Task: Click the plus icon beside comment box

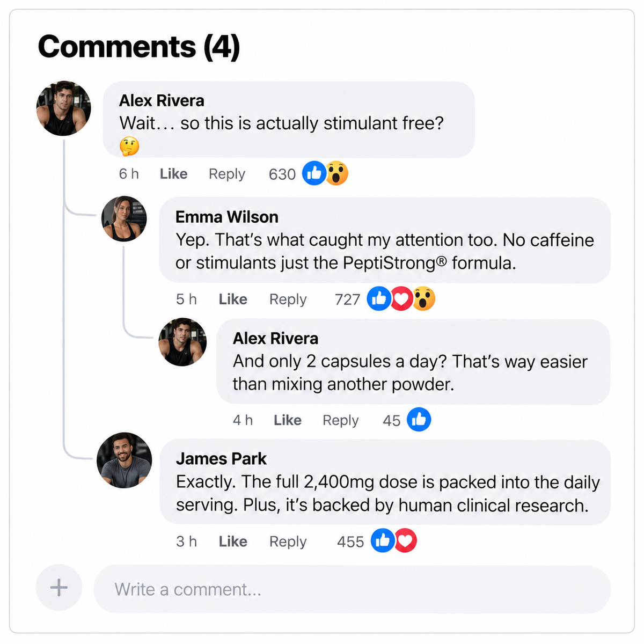Action: point(59,588)
